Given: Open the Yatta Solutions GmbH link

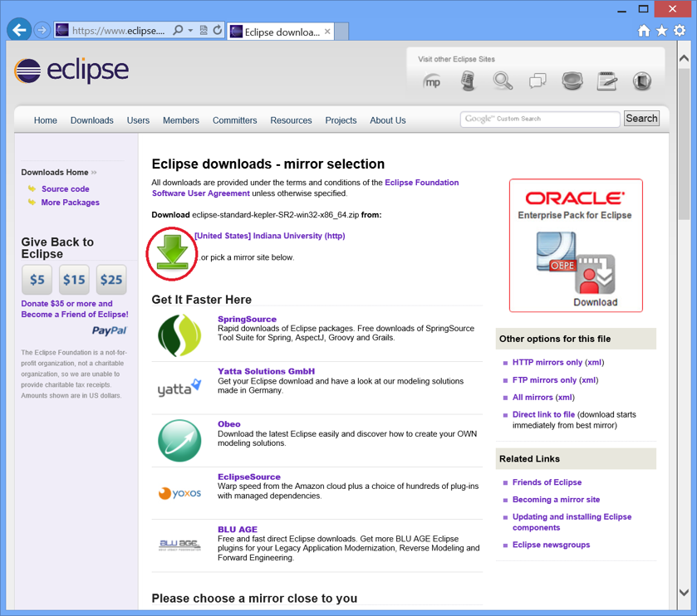Looking at the screenshot, I should click(x=267, y=371).
